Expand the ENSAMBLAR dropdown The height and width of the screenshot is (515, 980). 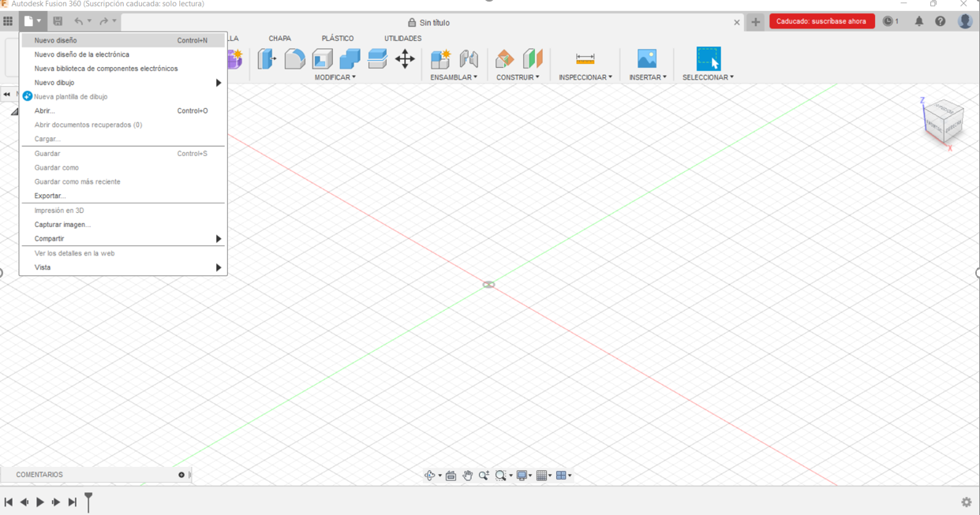(x=454, y=77)
